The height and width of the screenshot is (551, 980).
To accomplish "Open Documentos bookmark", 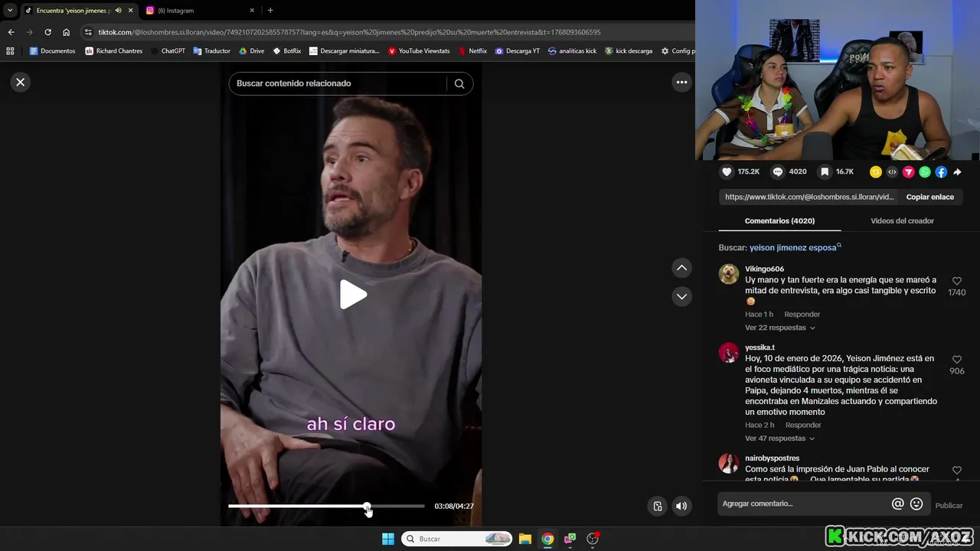I will 52,51.
